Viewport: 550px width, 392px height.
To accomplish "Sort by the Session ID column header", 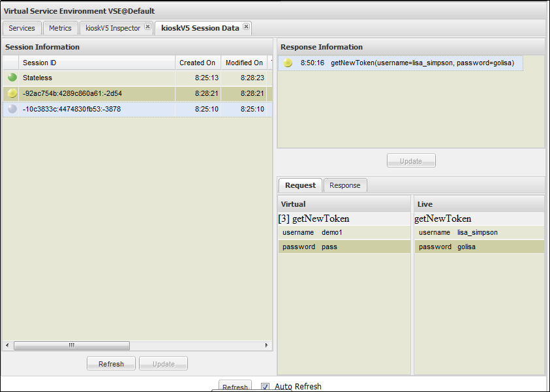I will tap(97, 63).
